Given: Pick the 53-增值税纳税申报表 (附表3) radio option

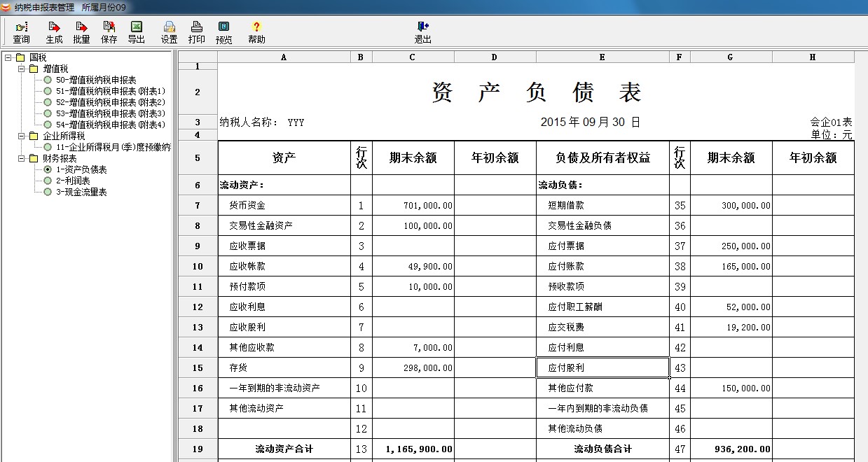Looking at the screenshot, I should click(x=48, y=113).
